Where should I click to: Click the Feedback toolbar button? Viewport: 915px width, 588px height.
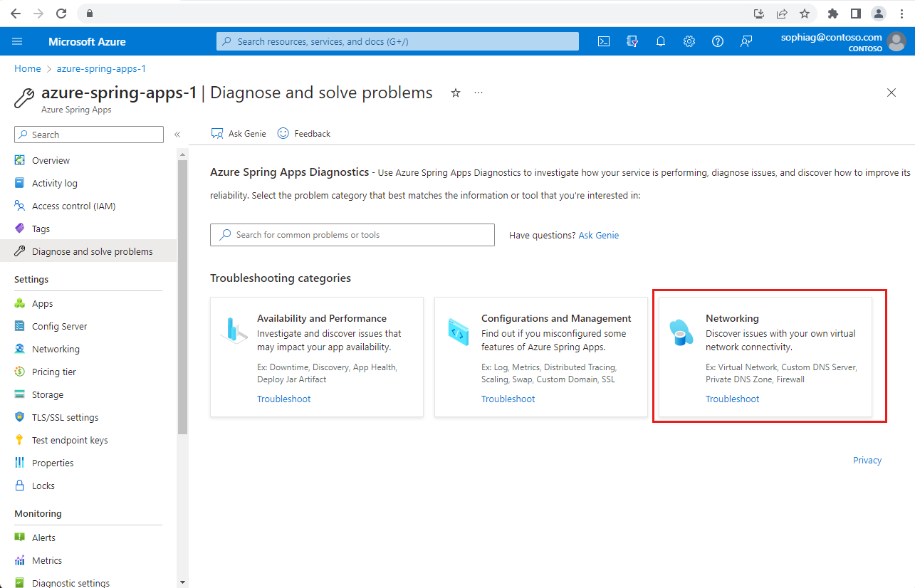pos(304,134)
